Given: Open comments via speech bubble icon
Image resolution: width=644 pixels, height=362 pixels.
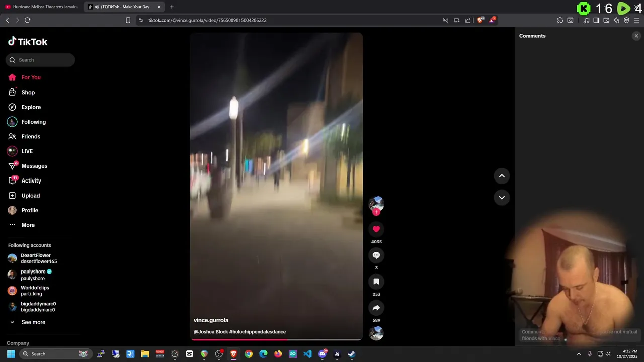Looking at the screenshot, I should (376, 255).
